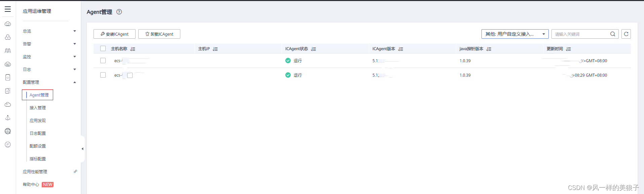The height and width of the screenshot is (194, 644).
Task: Click the three-circle cluster icon in left rail
Action: point(8,37)
